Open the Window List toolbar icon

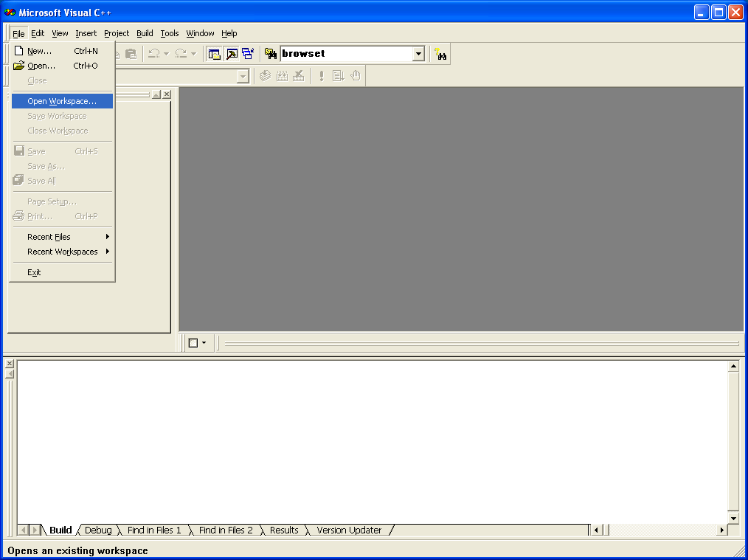(x=248, y=54)
